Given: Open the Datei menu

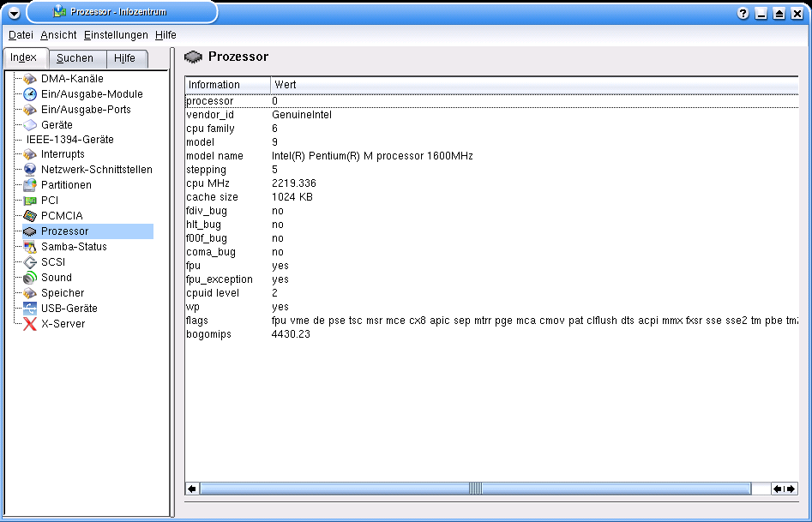Looking at the screenshot, I should [x=21, y=35].
